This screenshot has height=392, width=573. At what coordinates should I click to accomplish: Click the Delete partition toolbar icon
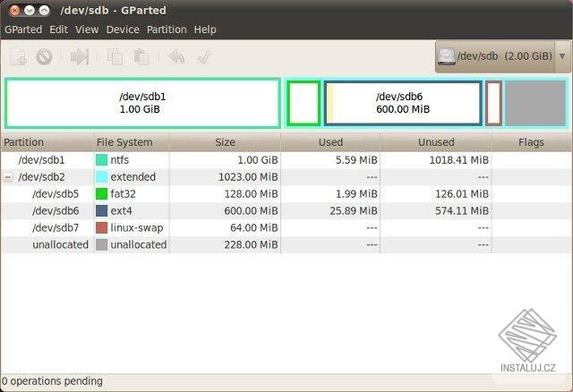pos(44,57)
